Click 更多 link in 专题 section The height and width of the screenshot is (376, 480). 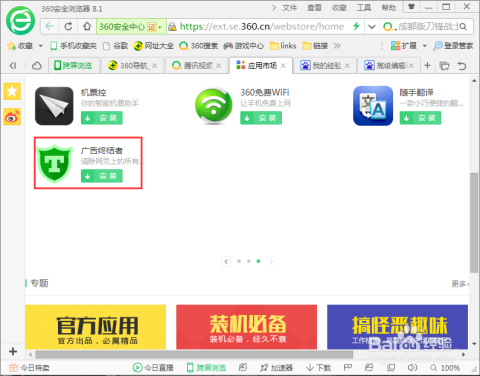point(460,283)
